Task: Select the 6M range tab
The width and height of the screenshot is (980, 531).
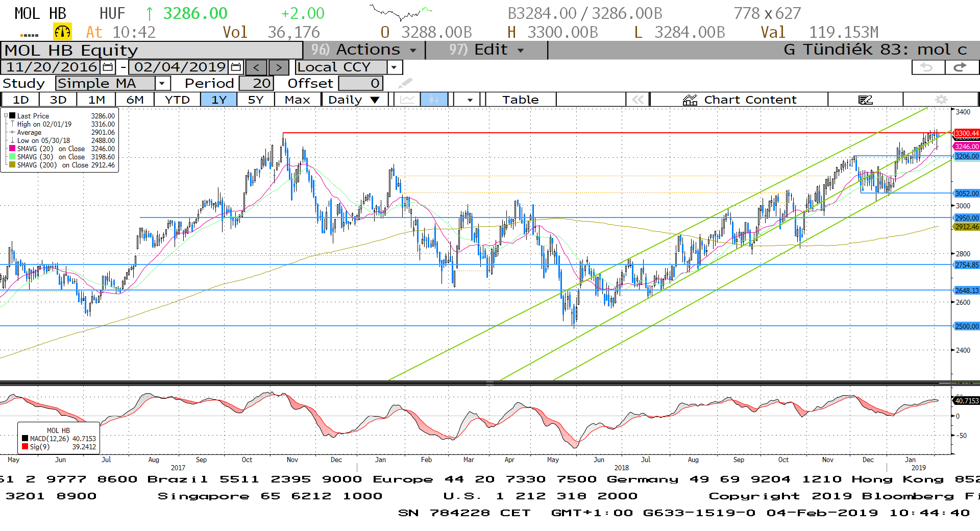Action: tap(135, 100)
